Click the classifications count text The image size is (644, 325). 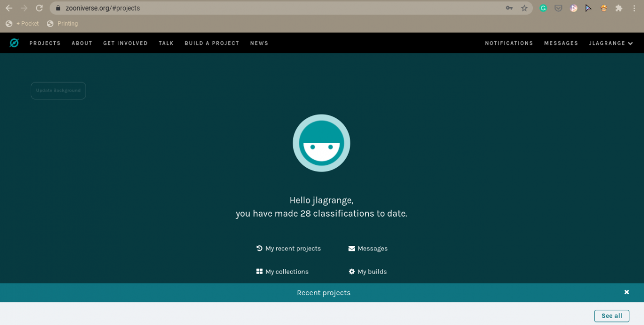point(321,214)
